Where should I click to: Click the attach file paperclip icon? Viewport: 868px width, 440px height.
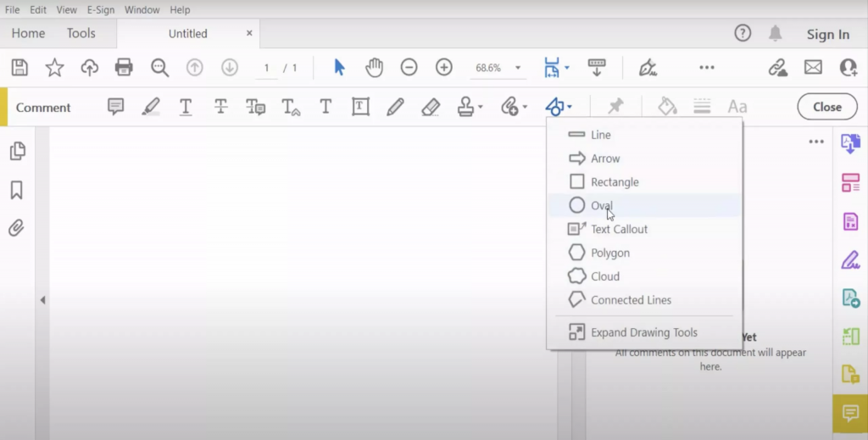[x=509, y=106]
